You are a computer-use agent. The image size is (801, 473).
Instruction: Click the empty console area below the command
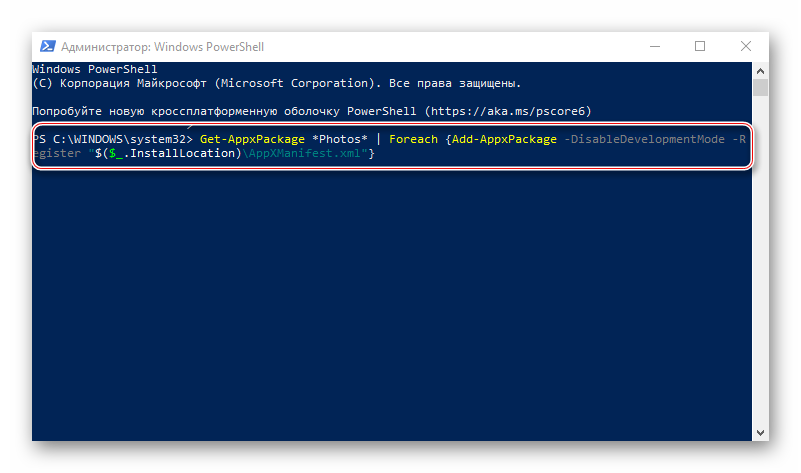[x=390, y=300]
